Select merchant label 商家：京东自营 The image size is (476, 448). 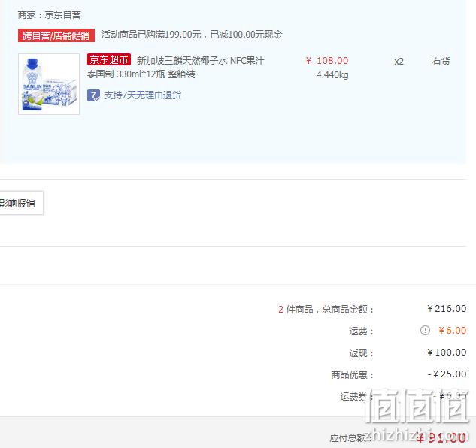pos(49,15)
